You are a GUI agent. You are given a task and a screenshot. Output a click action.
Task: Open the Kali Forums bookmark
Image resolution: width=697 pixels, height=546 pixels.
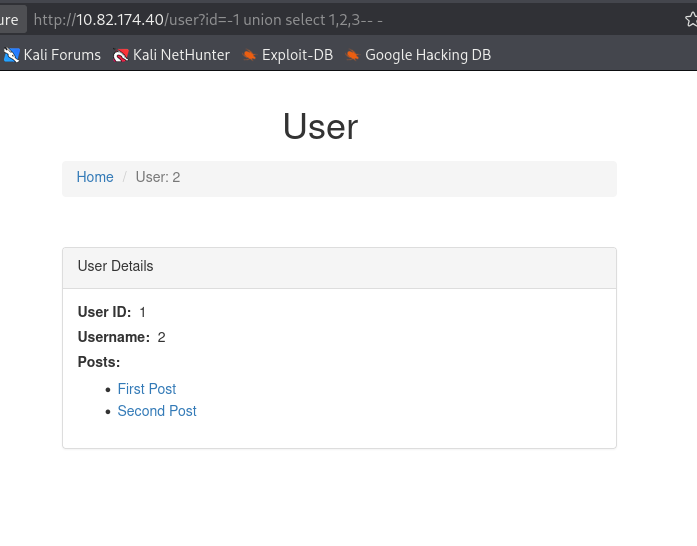[52, 55]
